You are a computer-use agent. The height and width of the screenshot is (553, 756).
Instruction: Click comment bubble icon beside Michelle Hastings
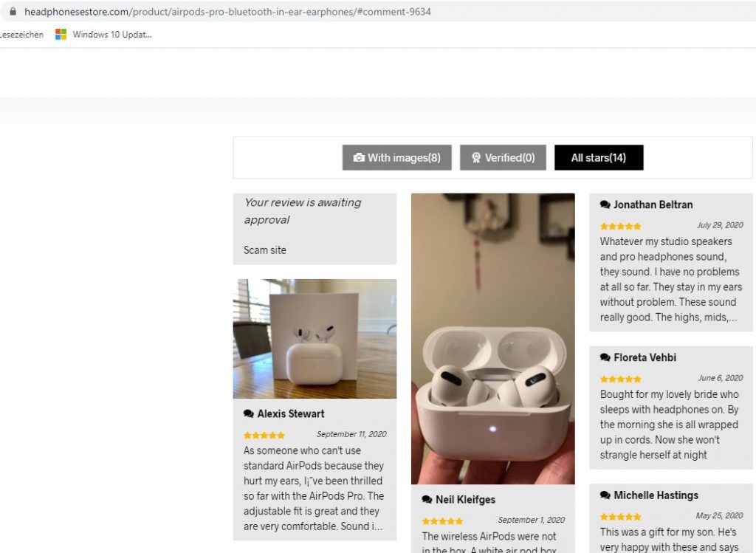605,495
